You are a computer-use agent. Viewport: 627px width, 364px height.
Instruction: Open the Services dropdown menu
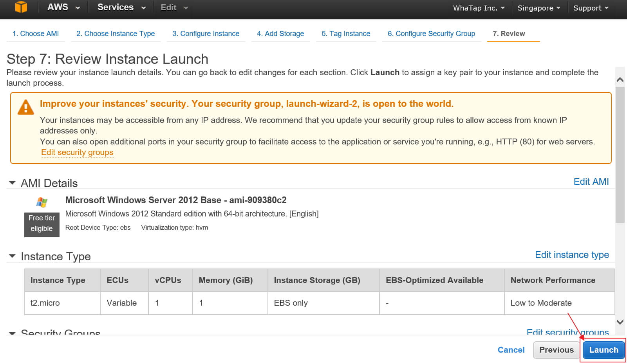(x=121, y=7)
